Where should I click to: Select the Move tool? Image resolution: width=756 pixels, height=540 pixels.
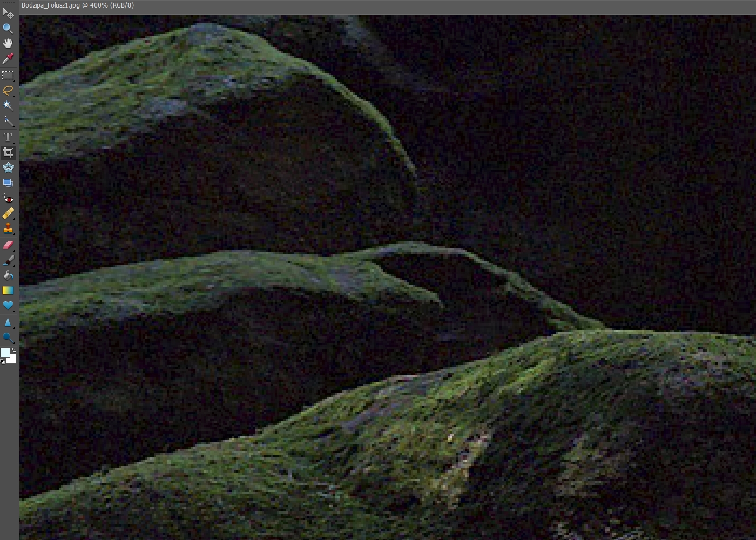pos(8,13)
